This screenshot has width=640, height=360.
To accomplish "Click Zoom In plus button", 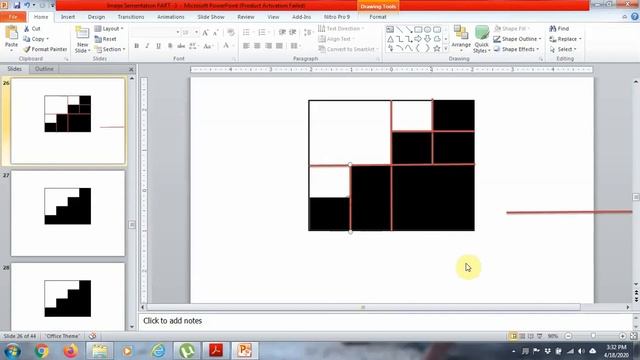I will pos(622,336).
